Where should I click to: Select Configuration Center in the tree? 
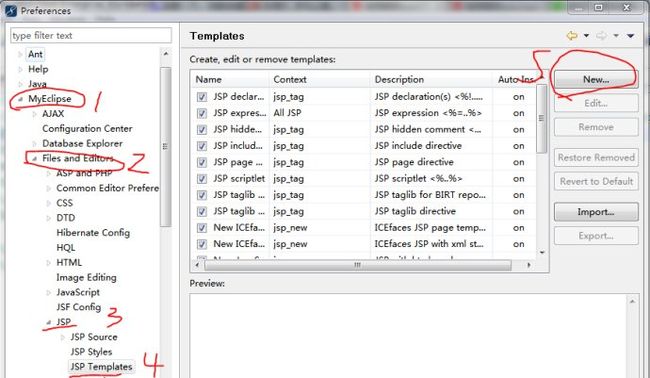click(87, 128)
